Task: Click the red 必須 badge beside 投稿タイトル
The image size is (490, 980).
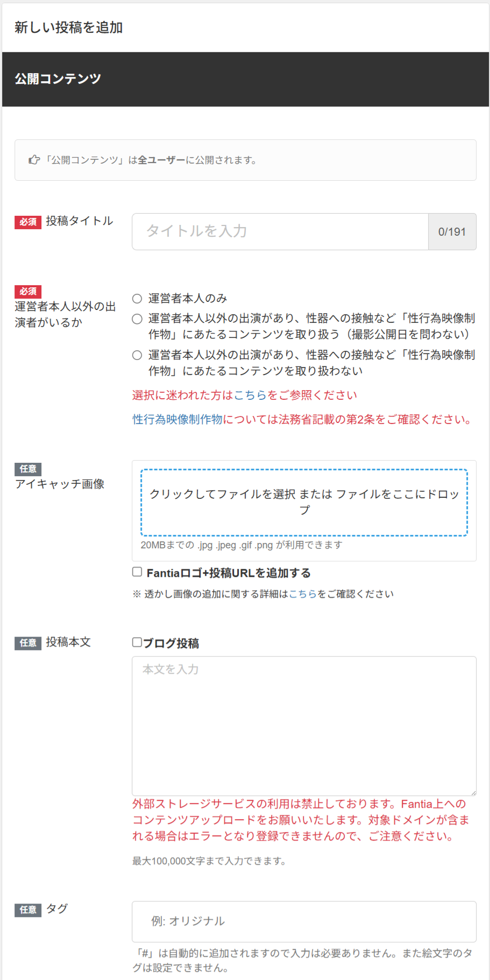Action: pyautogui.click(x=28, y=222)
